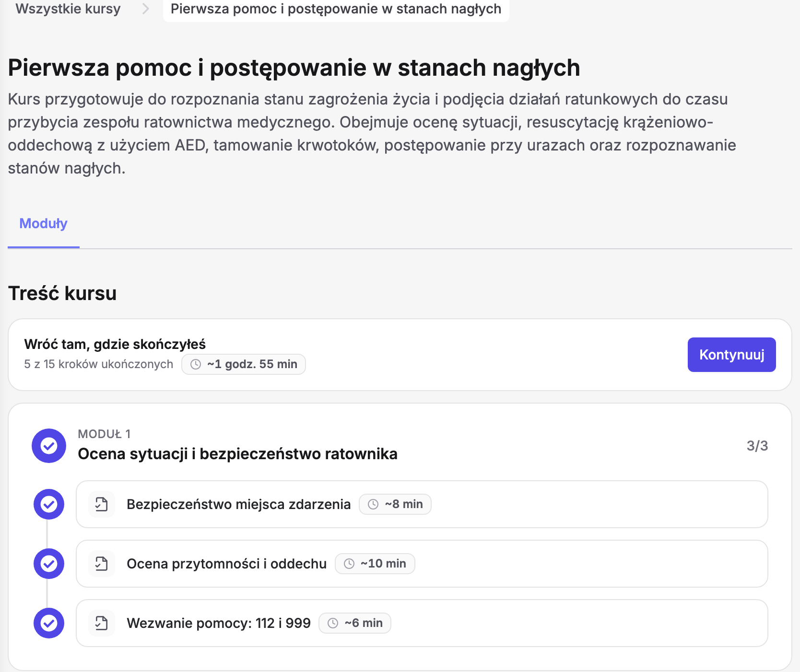
Task: Click the Module 1 completed checkmark icon
Action: [x=49, y=446]
